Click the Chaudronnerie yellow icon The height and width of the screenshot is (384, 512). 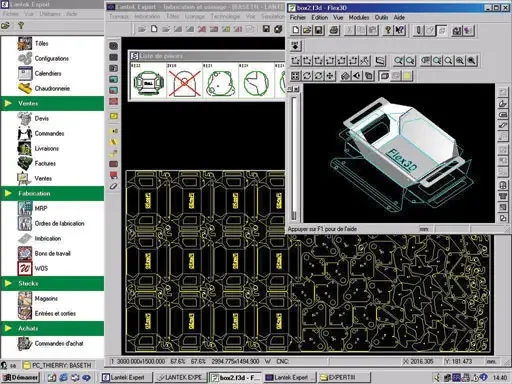25,88
